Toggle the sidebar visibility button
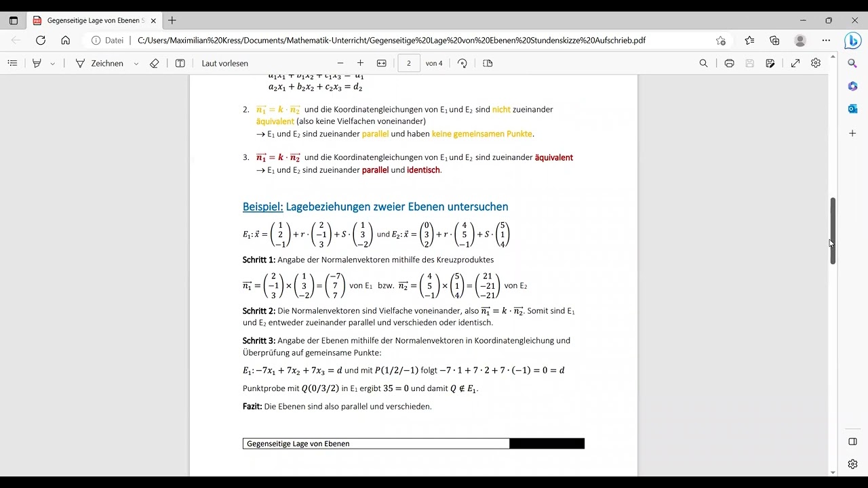Viewport: 868px width, 488px height. 852,442
